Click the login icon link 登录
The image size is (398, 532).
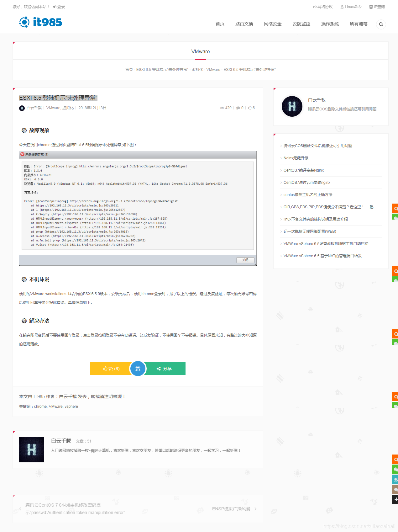pyautogui.click(x=59, y=7)
